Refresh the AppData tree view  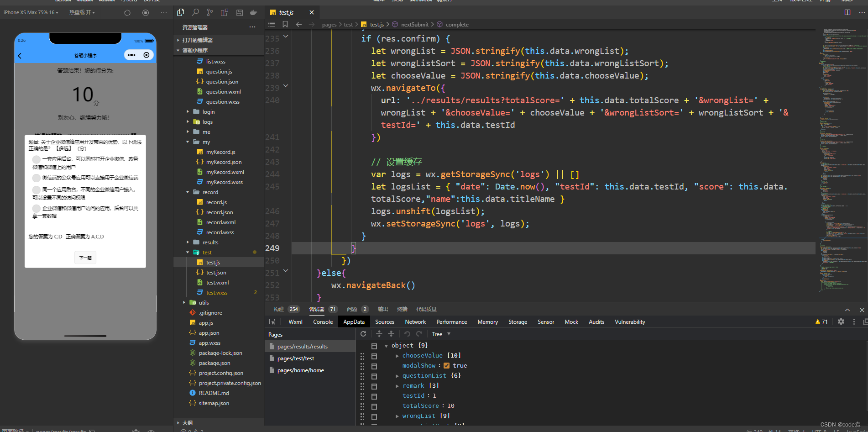click(x=363, y=334)
